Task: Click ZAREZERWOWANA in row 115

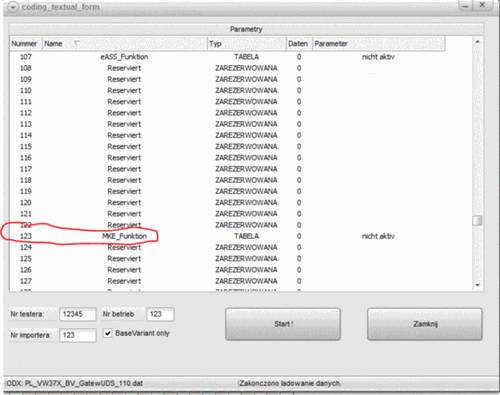Action: 246,147
